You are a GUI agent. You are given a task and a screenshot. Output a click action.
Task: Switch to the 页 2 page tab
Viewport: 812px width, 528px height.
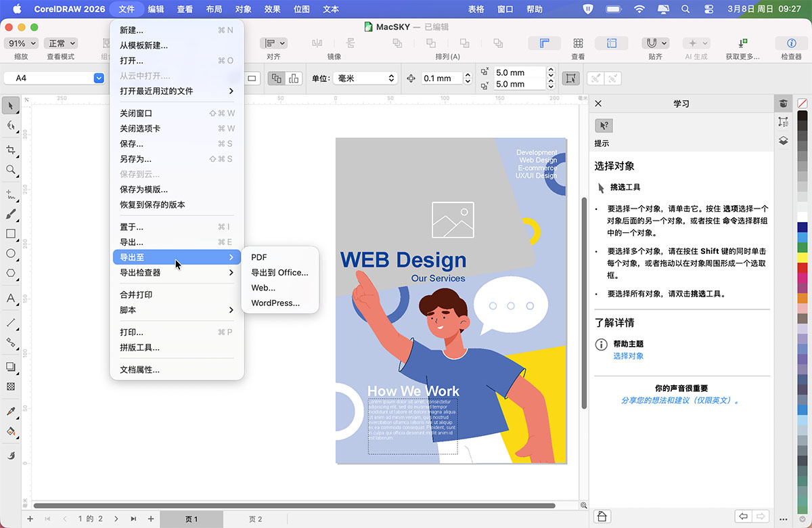click(255, 519)
